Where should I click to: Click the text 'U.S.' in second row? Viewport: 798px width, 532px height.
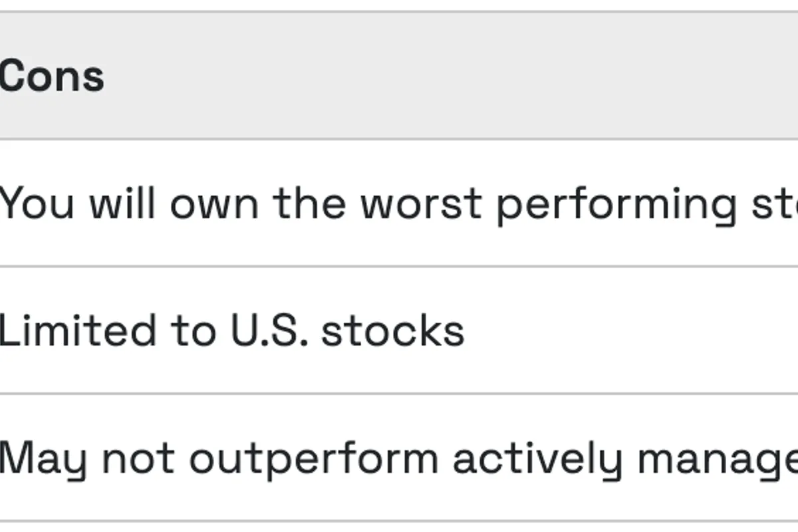tap(269, 331)
